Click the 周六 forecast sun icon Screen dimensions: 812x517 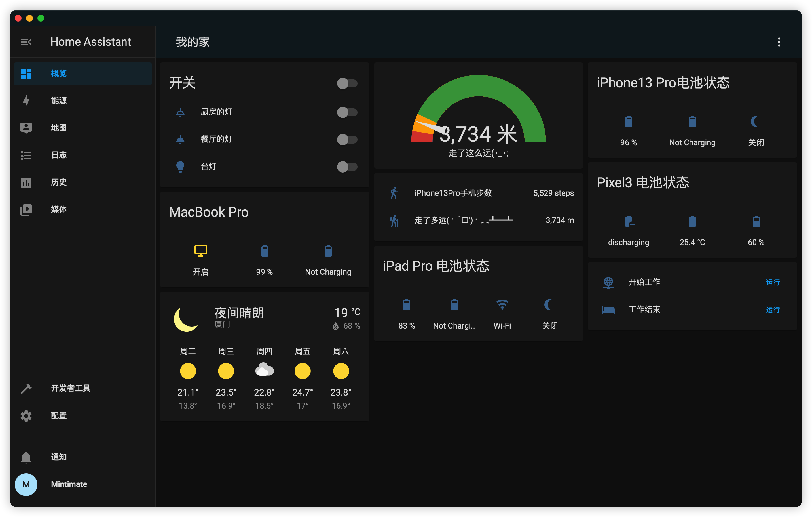pyautogui.click(x=341, y=371)
